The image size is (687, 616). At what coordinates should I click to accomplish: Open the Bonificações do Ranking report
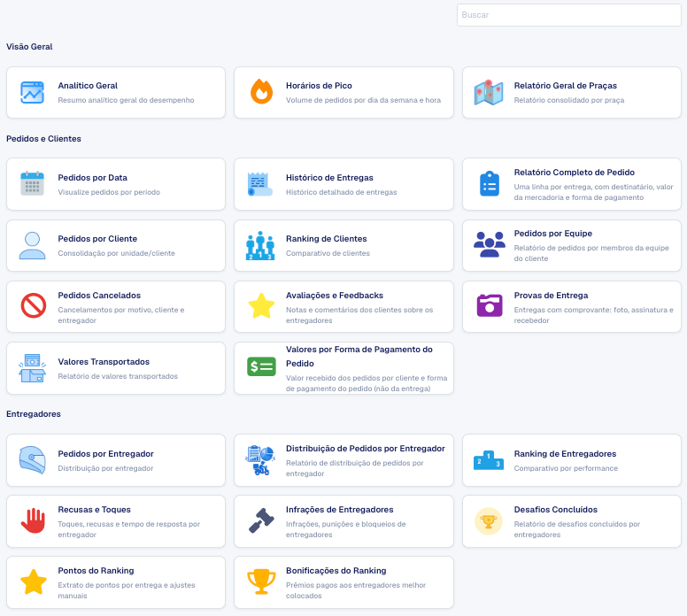[343, 582]
